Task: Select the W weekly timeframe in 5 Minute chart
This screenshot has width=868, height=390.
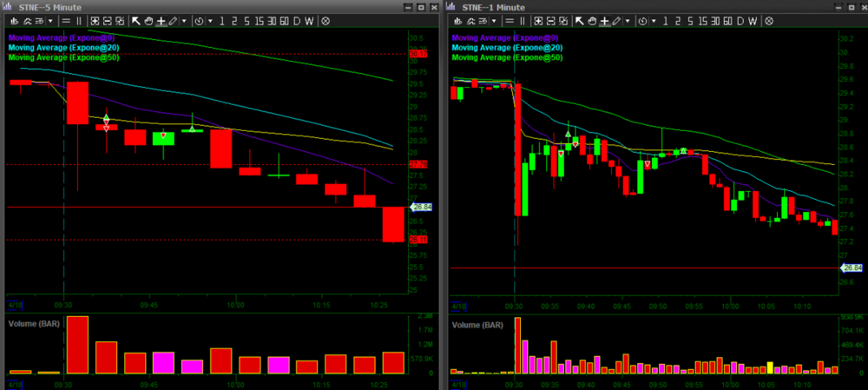Action: coord(308,20)
